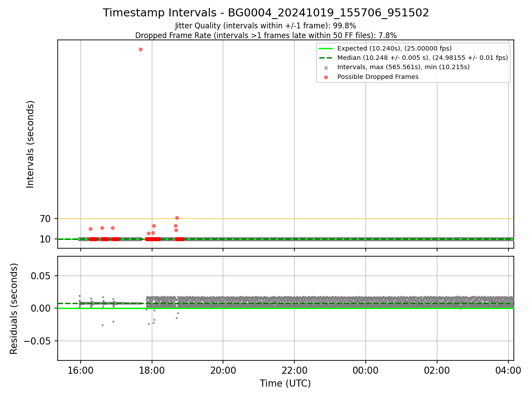532x399 pixels.
Task: Click the "0.00" residuals tick label
Action: 41,308
